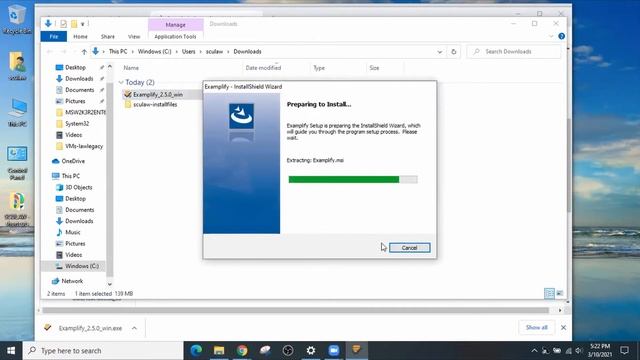
Task: Open Recycle Bin desktop icon
Action: click(x=16, y=19)
